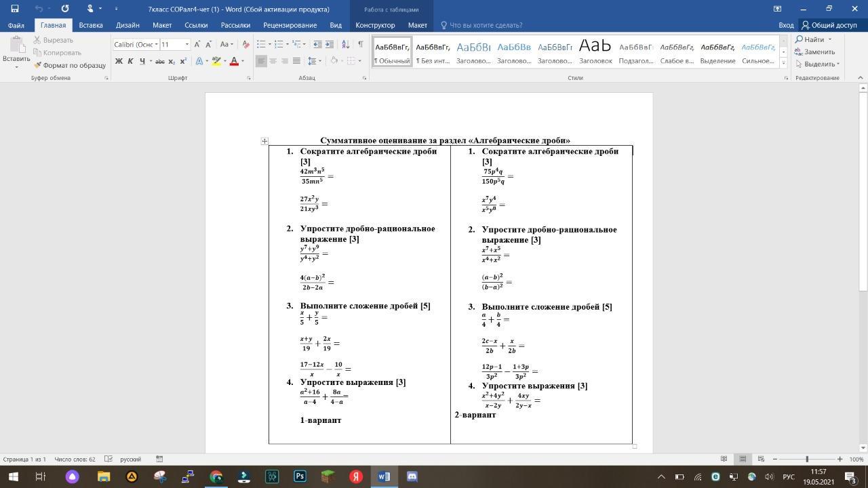The image size is (868, 488).
Task: Click the numbered list icon
Action: (279, 44)
